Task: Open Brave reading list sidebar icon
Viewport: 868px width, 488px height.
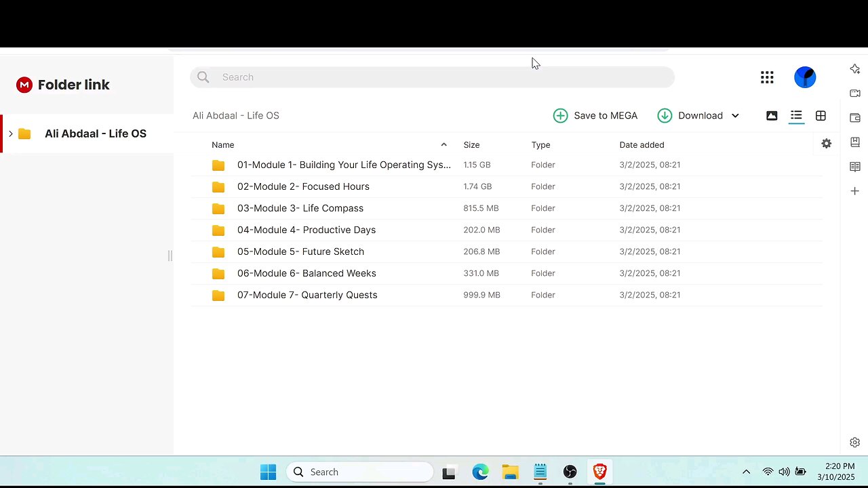Action: [x=854, y=167]
